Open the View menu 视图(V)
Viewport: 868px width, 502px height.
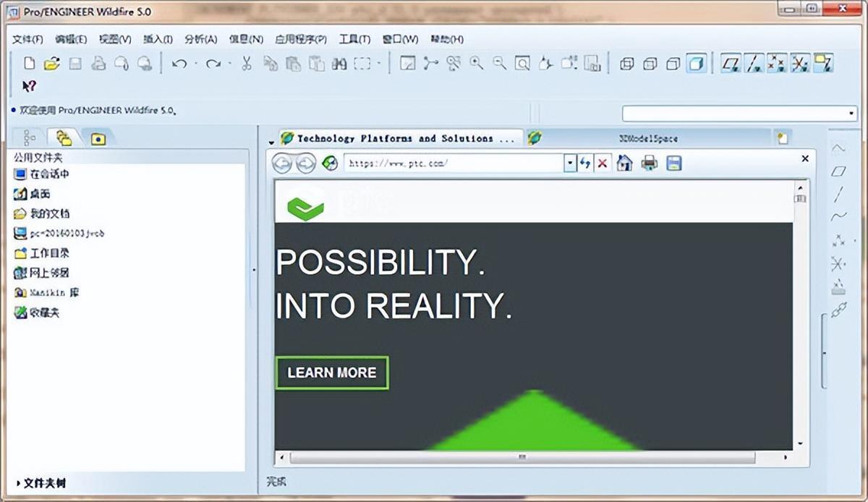115,39
